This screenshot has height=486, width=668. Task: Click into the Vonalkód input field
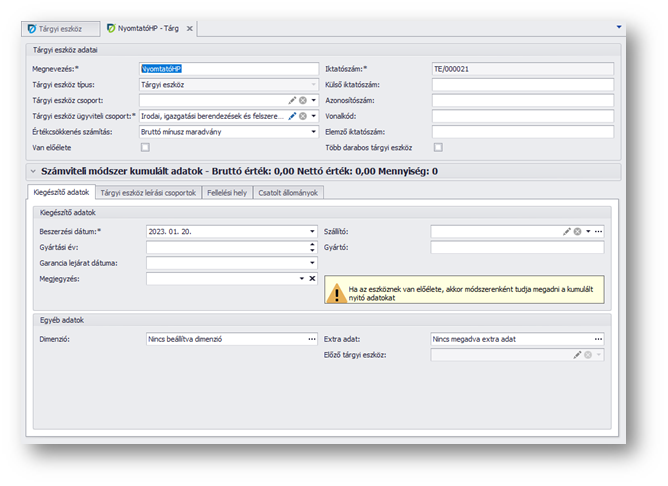[x=522, y=116]
